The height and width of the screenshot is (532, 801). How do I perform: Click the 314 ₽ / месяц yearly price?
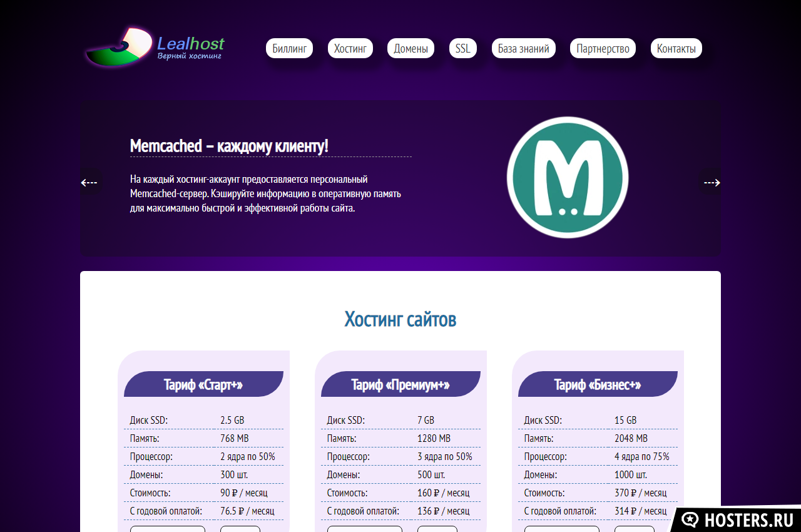point(640,511)
